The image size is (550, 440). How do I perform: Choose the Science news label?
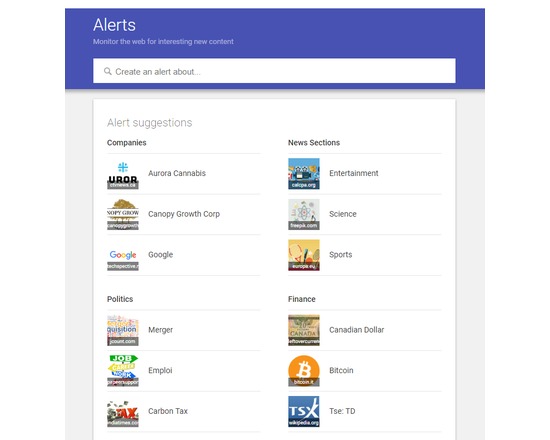pyautogui.click(x=343, y=214)
